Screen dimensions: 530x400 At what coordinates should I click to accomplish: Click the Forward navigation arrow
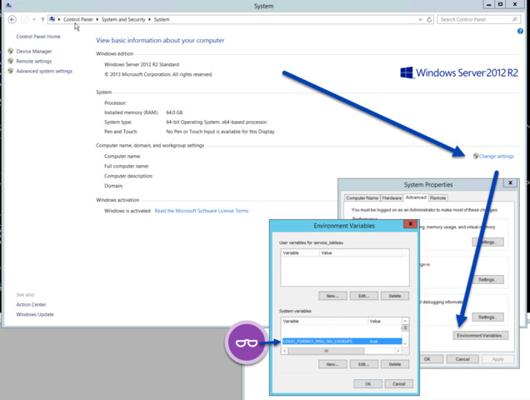(x=24, y=20)
